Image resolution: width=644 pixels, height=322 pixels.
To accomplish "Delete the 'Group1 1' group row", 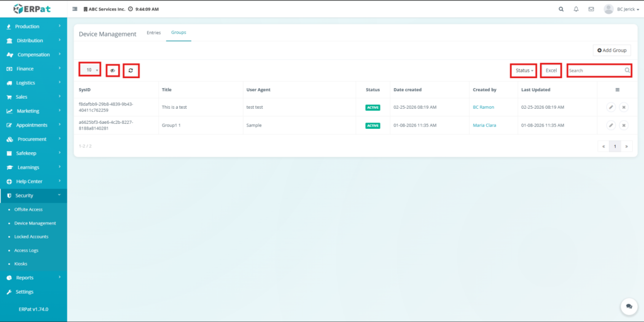I will (x=623, y=125).
